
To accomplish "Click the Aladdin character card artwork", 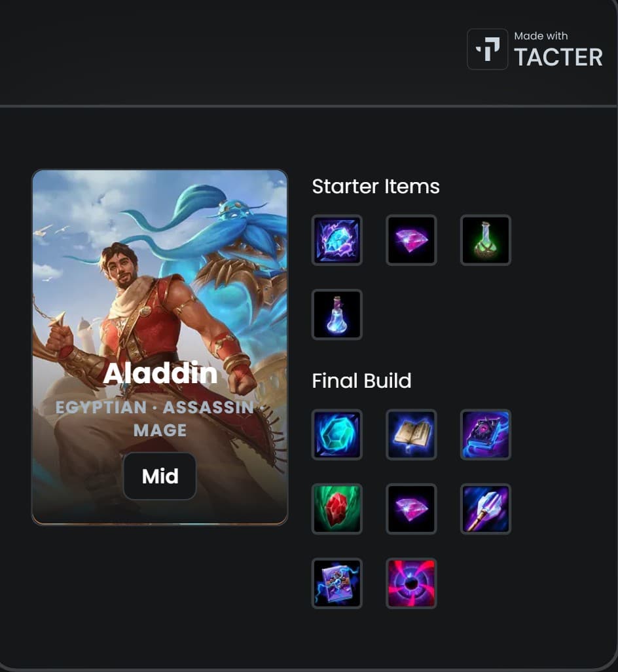I will [160, 347].
